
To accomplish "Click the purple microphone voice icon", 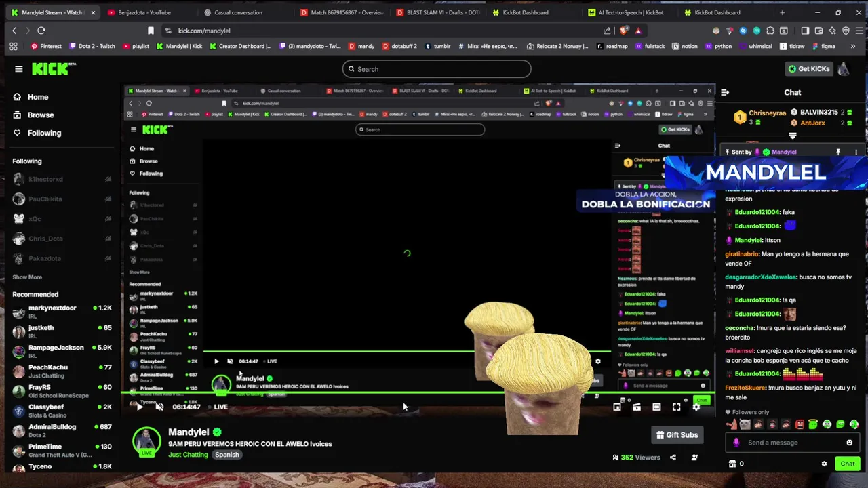I will [736, 443].
